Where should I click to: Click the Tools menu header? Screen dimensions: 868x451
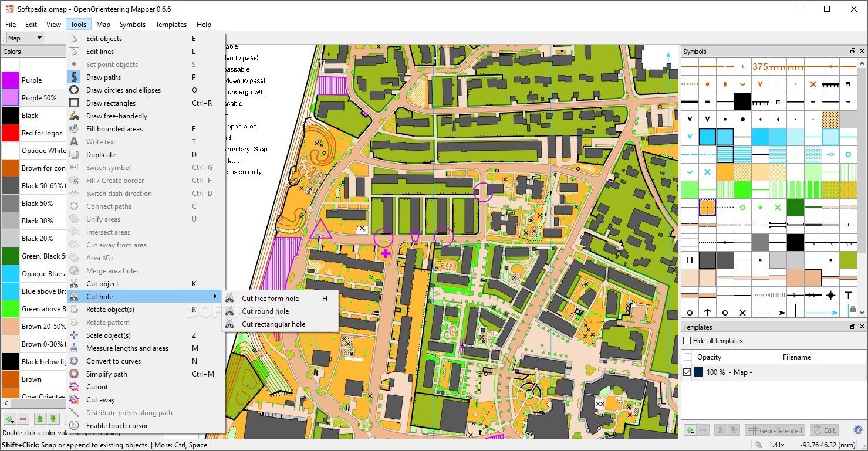[x=79, y=25]
